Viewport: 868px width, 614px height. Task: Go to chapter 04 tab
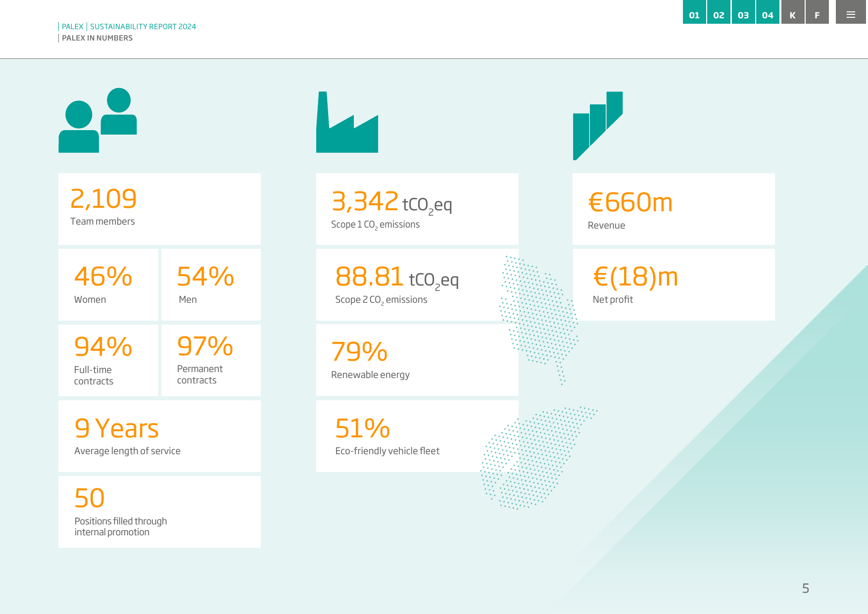(x=768, y=12)
